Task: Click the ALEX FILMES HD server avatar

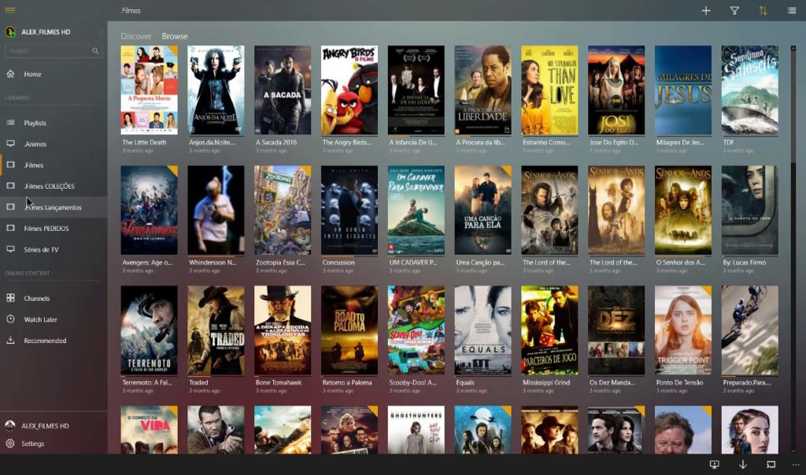Action: pos(10,32)
